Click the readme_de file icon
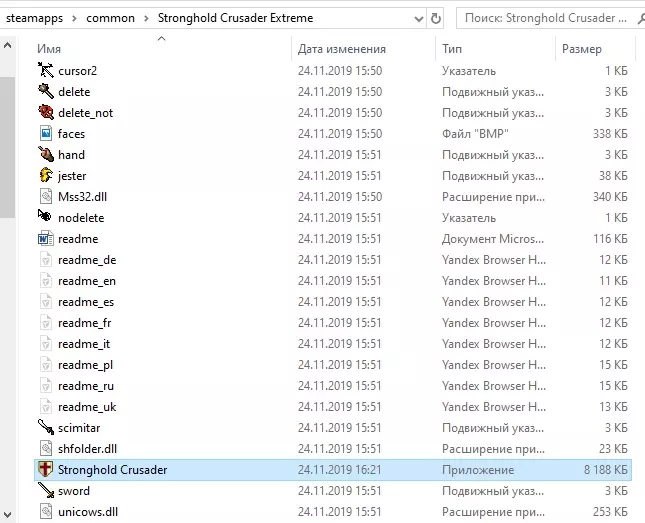 46,260
